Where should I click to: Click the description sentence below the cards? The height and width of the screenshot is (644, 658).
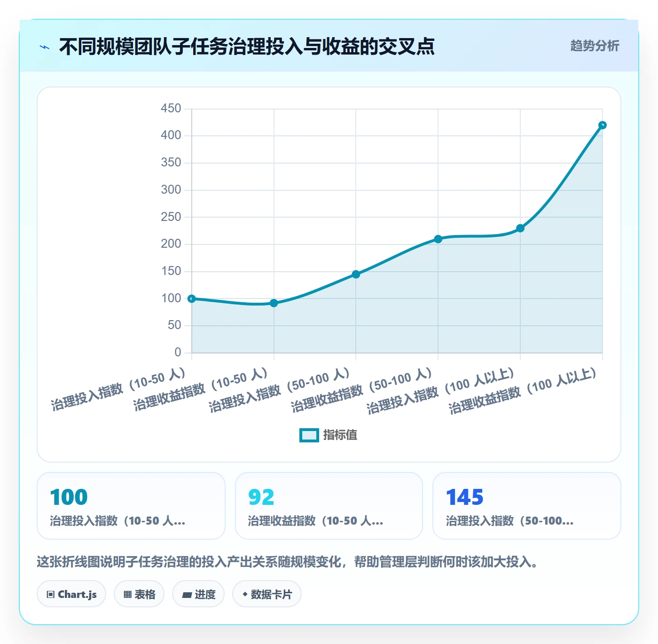click(x=288, y=562)
